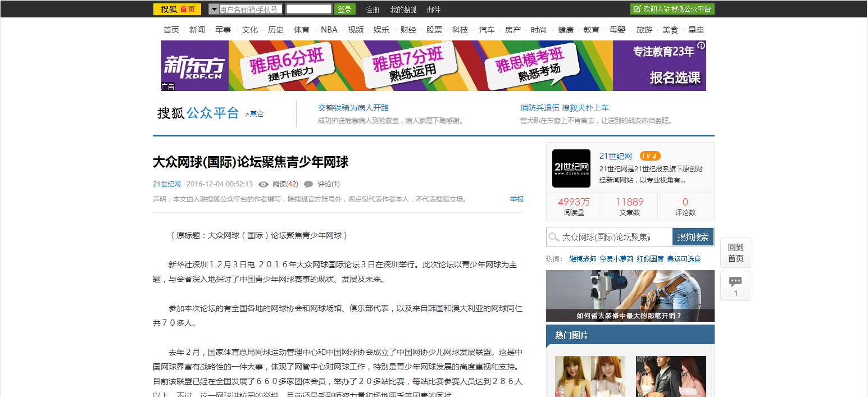Open the 房产 navigation item
The width and height of the screenshot is (868, 397).
(513, 30)
